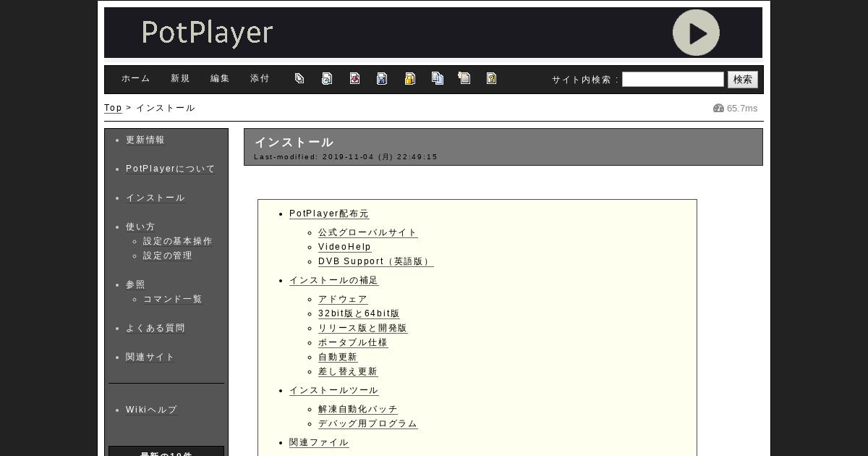The width and height of the screenshot is (868, 456).
Task: Open PotPlayerについて sidebar link
Action: (x=171, y=169)
